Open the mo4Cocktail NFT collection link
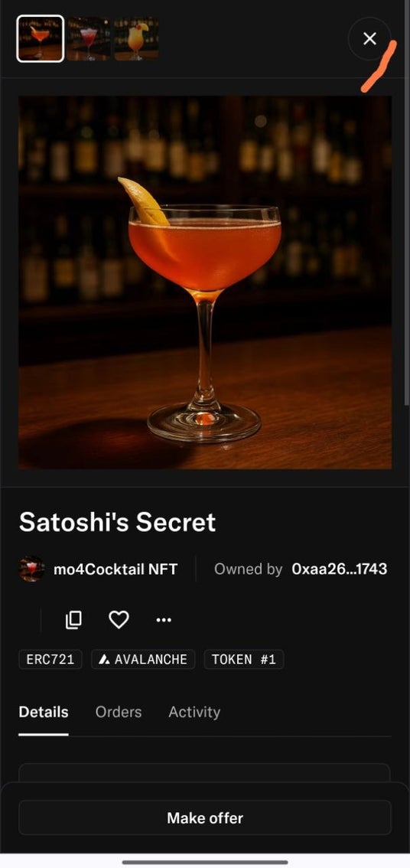 coord(115,569)
